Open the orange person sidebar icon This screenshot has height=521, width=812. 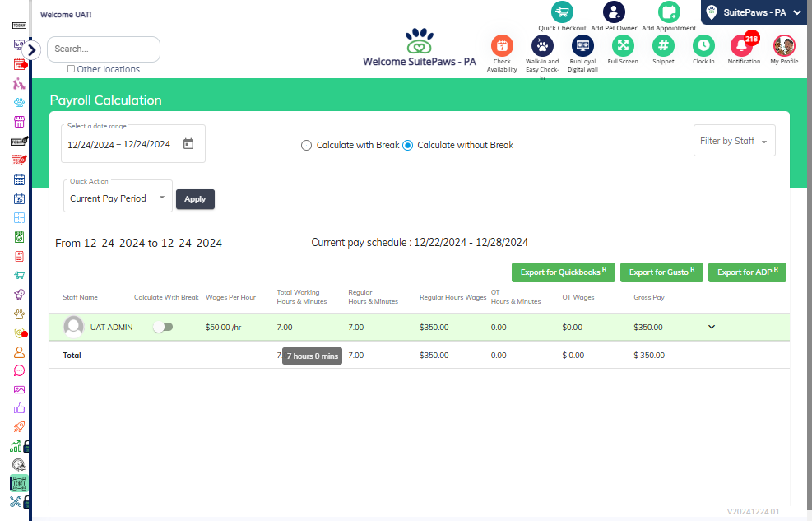click(19, 352)
